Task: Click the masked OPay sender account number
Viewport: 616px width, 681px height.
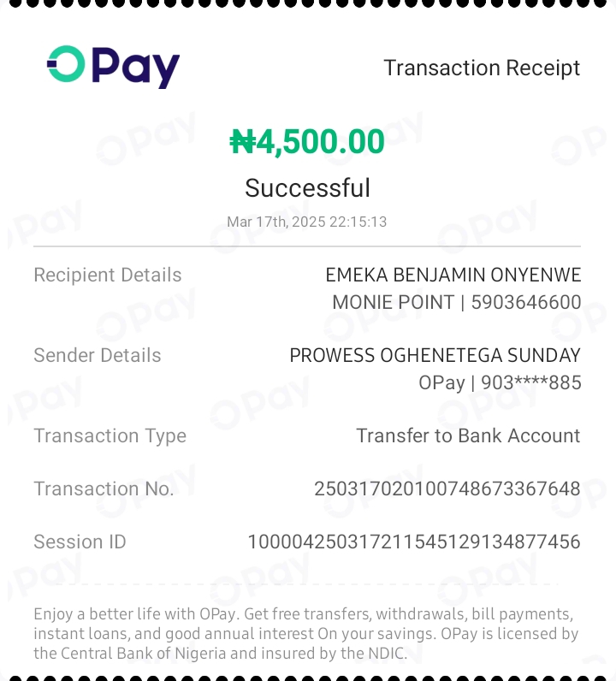Action: [500, 382]
